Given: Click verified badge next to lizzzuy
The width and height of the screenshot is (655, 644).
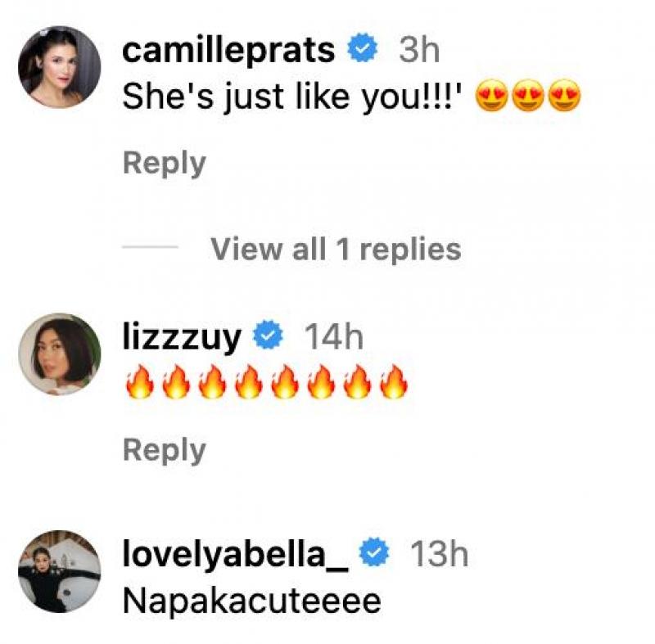Looking at the screenshot, I should (x=269, y=335).
